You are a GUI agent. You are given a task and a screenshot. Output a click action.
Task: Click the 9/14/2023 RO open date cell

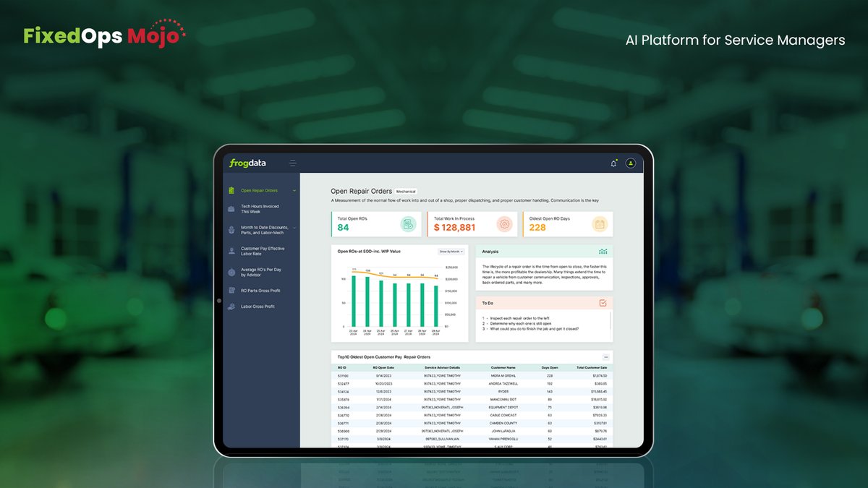coord(382,375)
